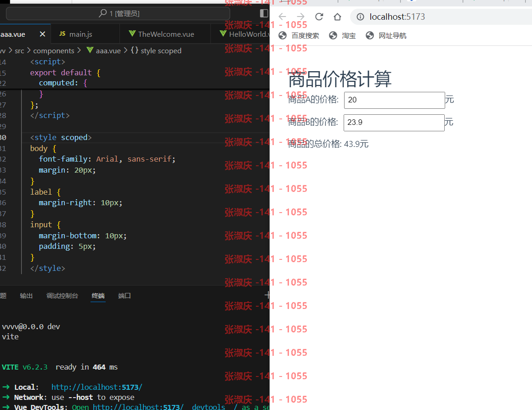Viewport: 532px width, 410px height.
Task: Open the 调试控制台 panel tab
Action: (x=62, y=296)
